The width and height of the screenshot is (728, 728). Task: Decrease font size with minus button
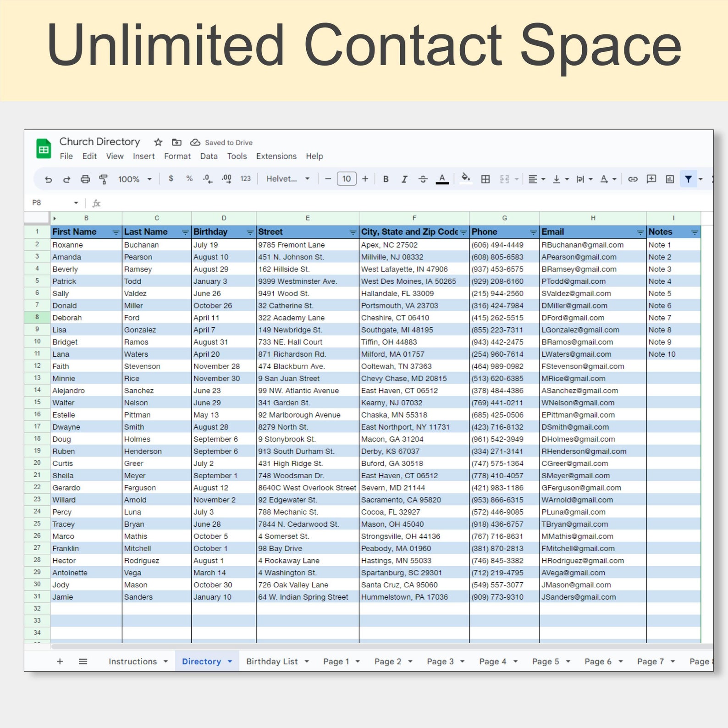pyautogui.click(x=328, y=179)
